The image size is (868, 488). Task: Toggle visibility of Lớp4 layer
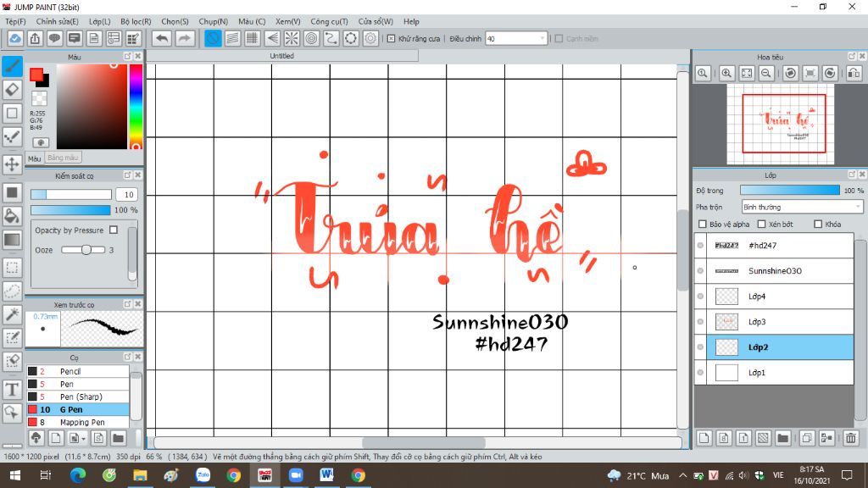tap(700, 296)
